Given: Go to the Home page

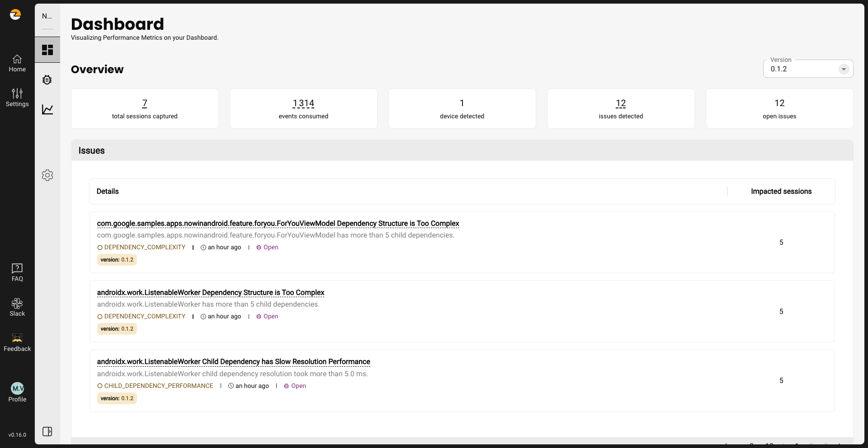Looking at the screenshot, I should 17,63.
